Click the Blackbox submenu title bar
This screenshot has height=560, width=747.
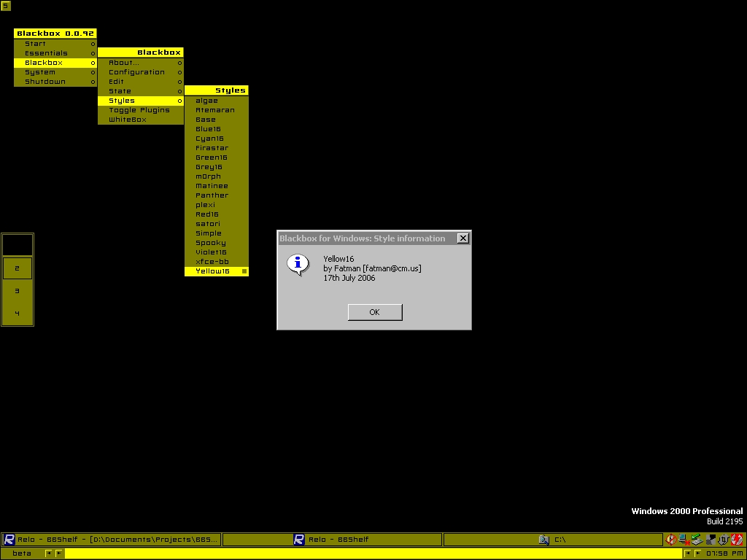(141, 52)
